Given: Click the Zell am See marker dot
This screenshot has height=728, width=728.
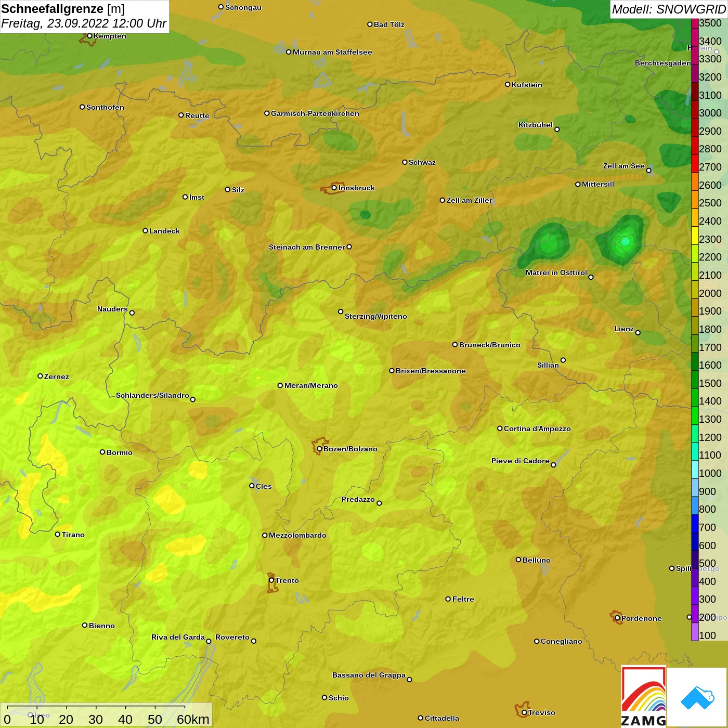Looking at the screenshot, I should pos(648,171).
